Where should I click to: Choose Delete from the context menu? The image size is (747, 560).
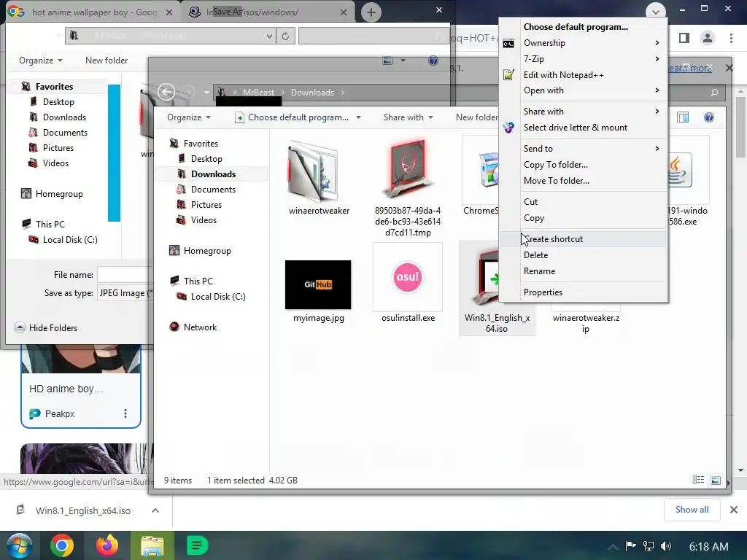583,255
